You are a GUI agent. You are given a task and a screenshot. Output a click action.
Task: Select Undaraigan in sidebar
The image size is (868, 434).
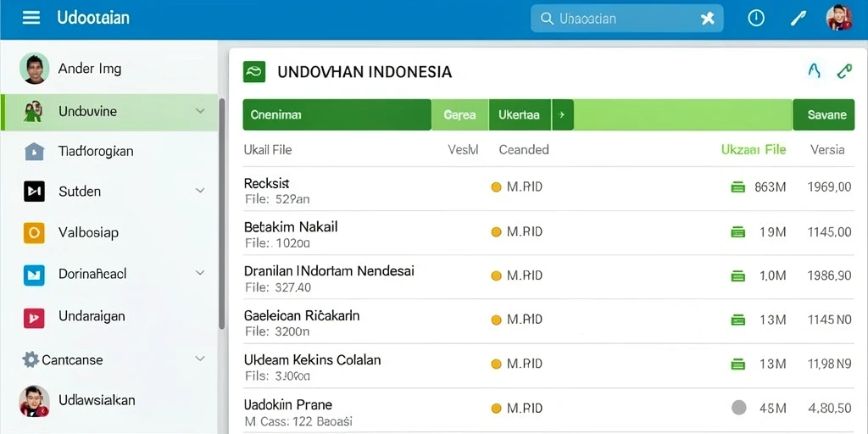click(x=109, y=317)
